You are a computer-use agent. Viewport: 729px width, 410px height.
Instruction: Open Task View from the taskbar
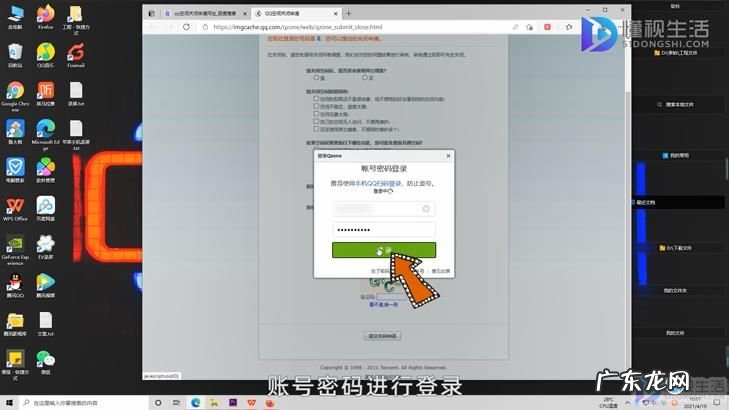[x=176, y=403]
